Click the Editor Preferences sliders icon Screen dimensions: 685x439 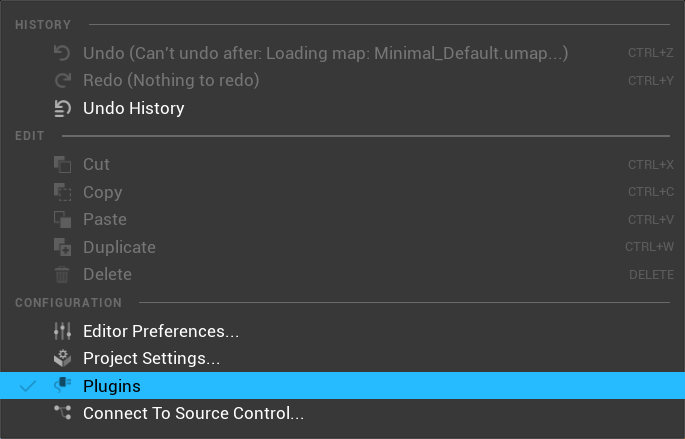point(62,331)
